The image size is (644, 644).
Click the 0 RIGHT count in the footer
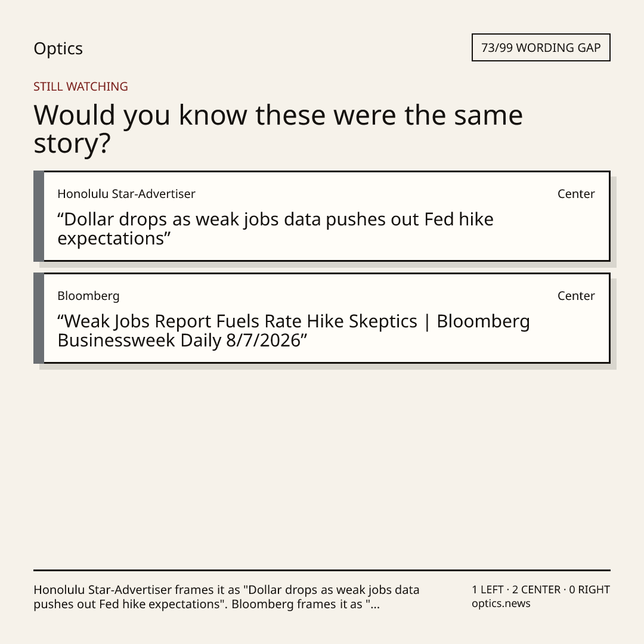click(589, 590)
